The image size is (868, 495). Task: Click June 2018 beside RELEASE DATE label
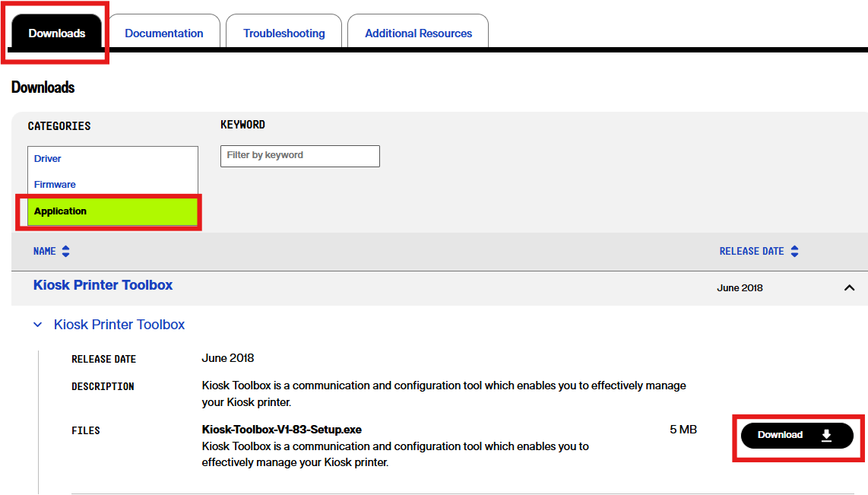[227, 358]
